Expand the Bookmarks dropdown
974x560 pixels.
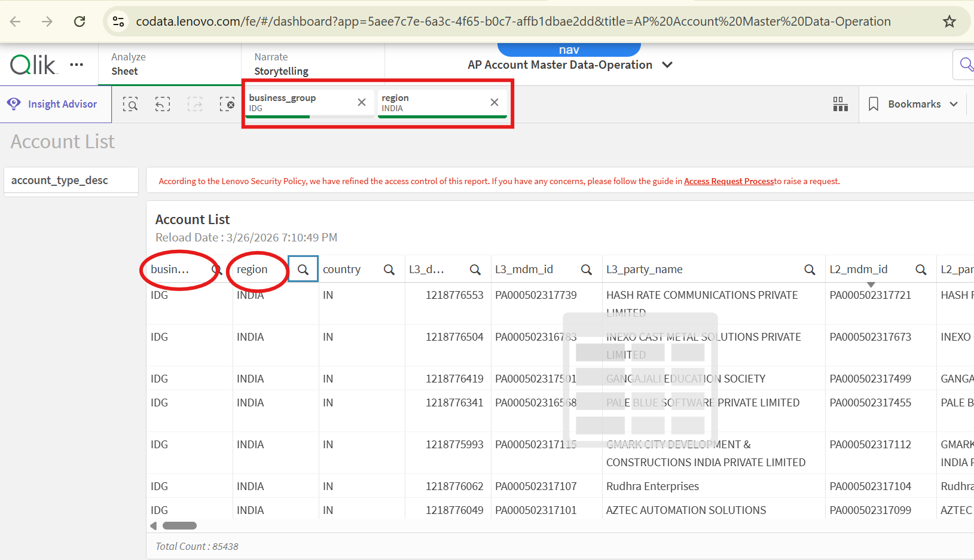click(914, 104)
